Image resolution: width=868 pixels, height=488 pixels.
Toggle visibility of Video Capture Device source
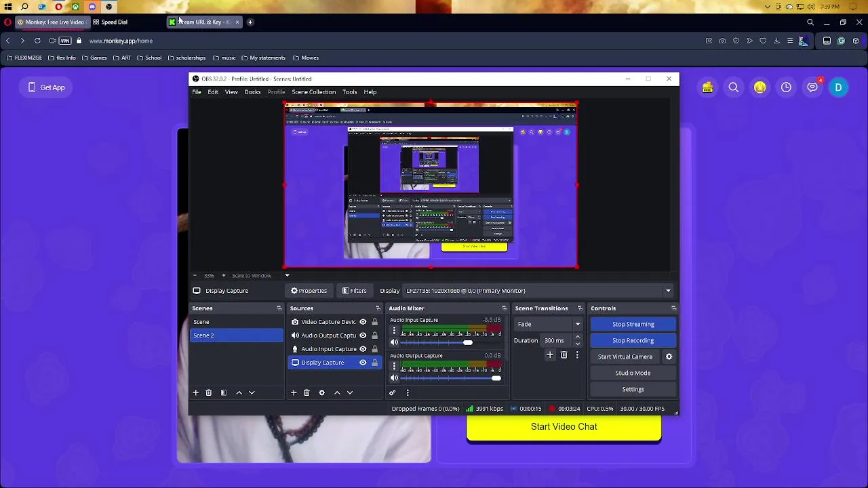click(x=363, y=322)
